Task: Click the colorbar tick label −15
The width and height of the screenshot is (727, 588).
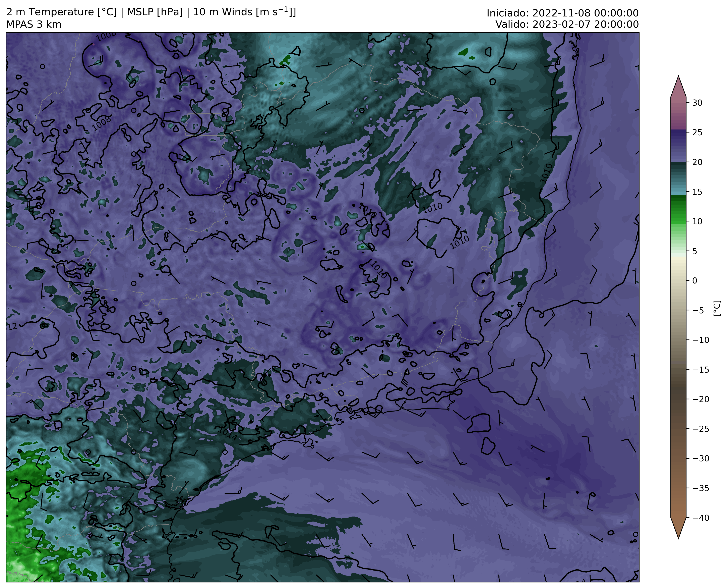Action: (700, 370)
